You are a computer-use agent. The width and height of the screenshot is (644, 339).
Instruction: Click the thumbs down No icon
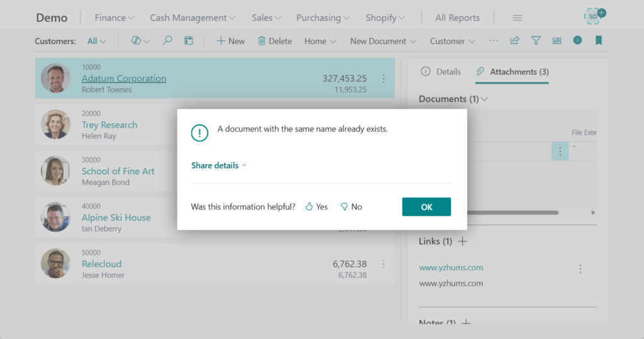(x=344, y=207)
